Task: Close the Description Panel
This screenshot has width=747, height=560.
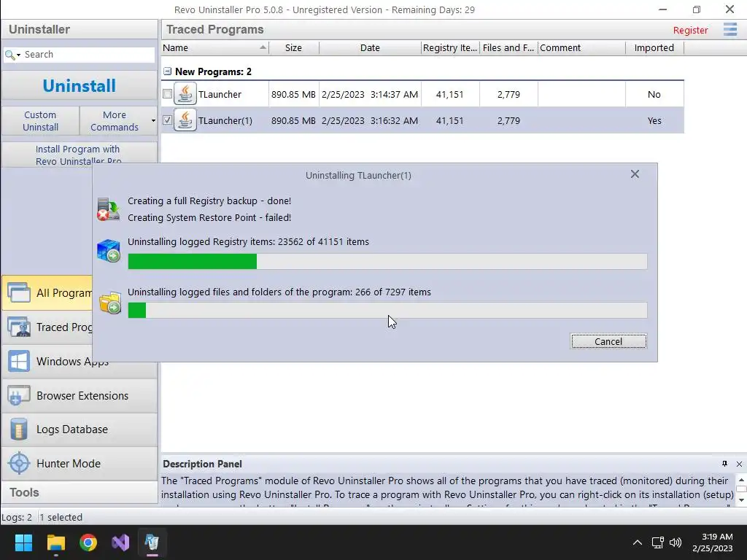Action: pos(739,464)
